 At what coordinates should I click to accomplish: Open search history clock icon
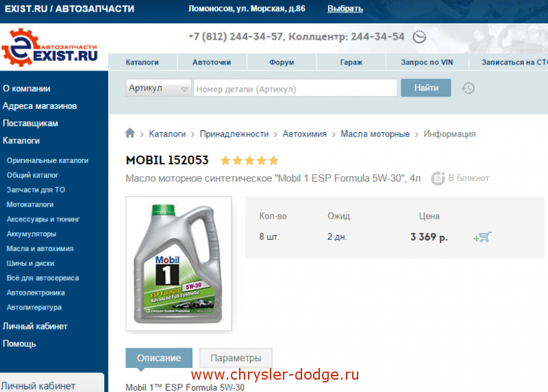click(468, 88)
